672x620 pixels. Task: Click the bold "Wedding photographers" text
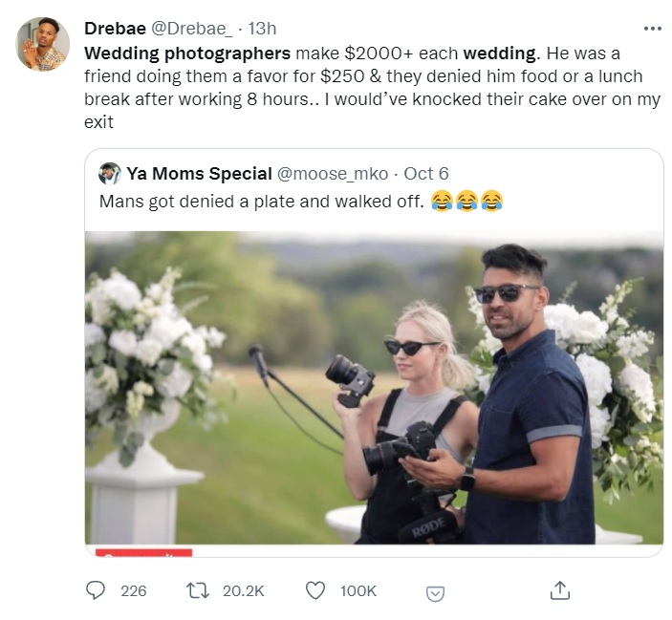(187, 53)
